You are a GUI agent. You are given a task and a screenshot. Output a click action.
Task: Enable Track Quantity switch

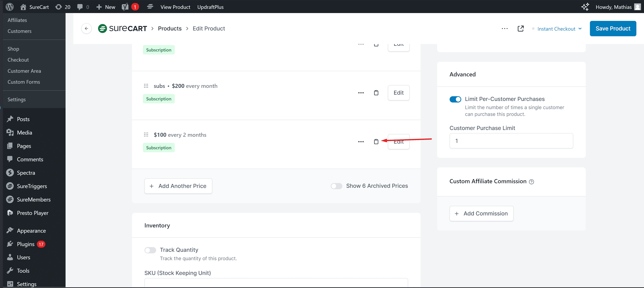[x=150, y=250]
